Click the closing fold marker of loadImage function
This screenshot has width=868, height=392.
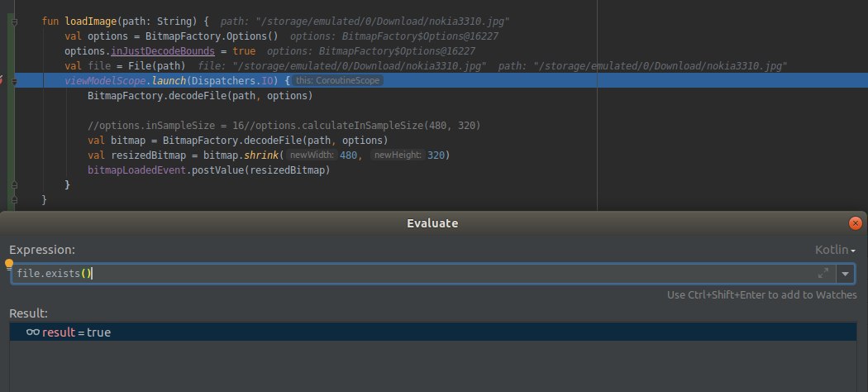(14, 199)
